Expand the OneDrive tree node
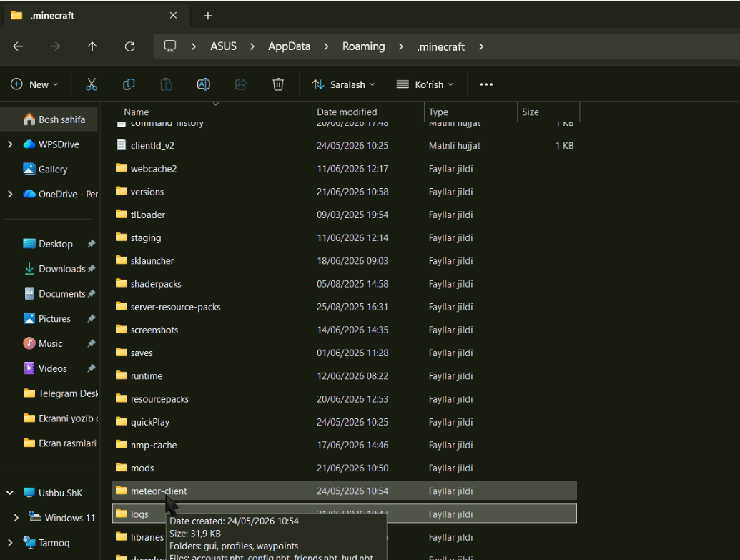This screenshot has height=560, width=740. (10, 194)
